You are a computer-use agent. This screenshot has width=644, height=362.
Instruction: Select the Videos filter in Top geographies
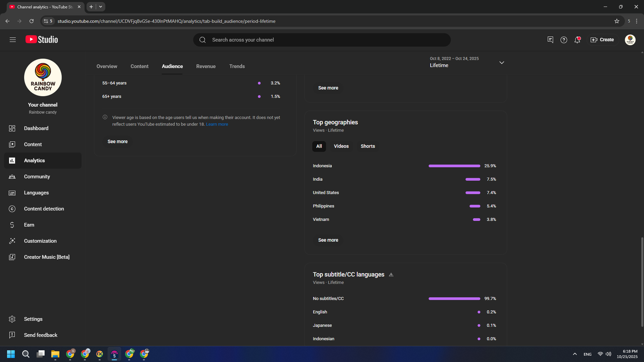(x=341, y=146)
